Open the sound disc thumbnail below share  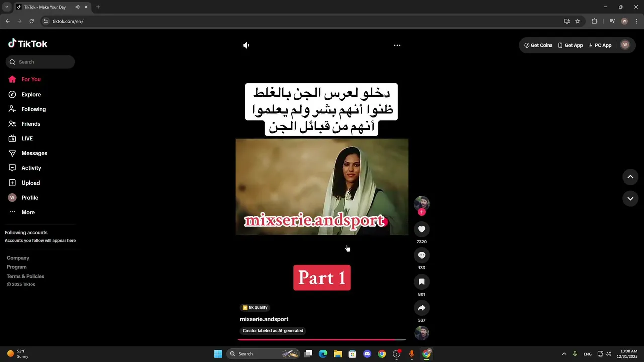[422, 333]
